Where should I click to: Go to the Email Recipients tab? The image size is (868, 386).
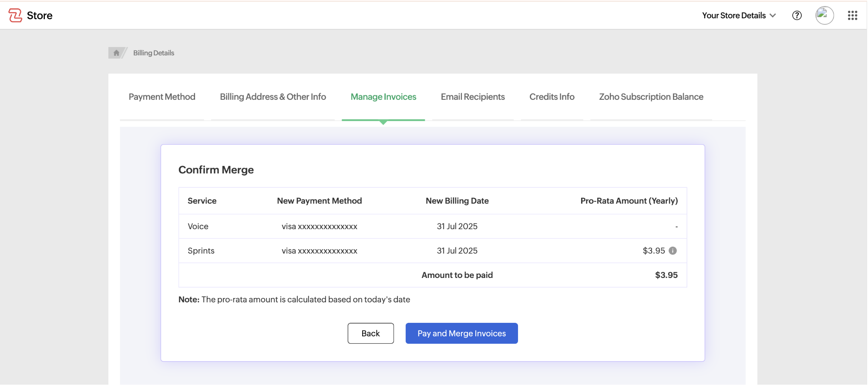[472, 97]
